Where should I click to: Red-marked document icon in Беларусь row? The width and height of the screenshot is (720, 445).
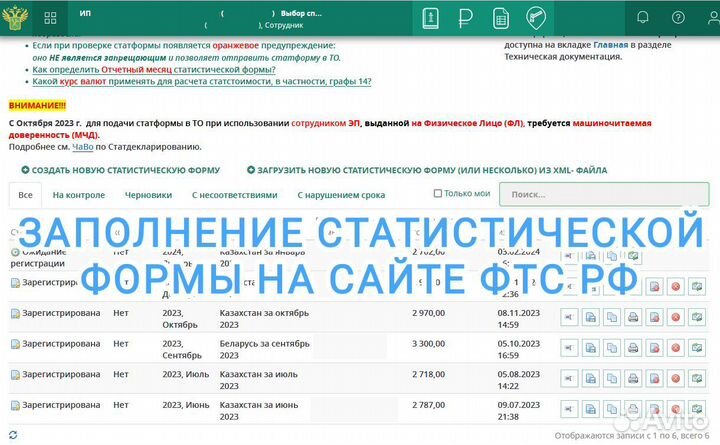tap(654, 348)
